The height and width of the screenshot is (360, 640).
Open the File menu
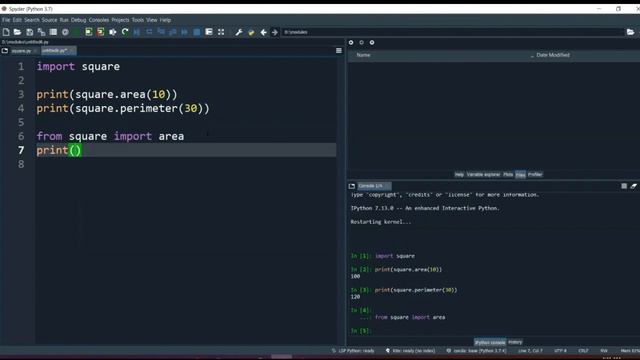pos(6,20)
